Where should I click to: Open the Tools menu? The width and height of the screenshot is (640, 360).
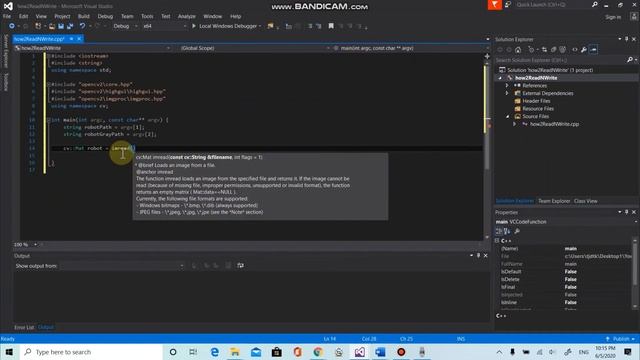tap(147, 16)
